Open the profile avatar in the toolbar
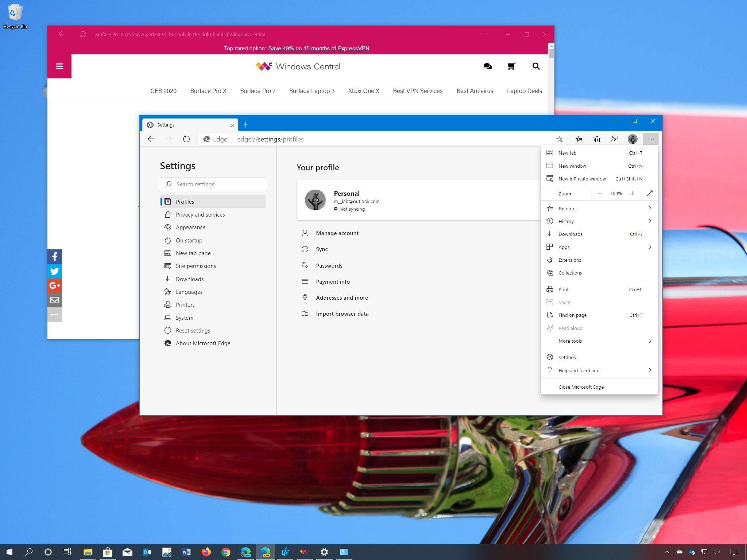 click(632, 139)
